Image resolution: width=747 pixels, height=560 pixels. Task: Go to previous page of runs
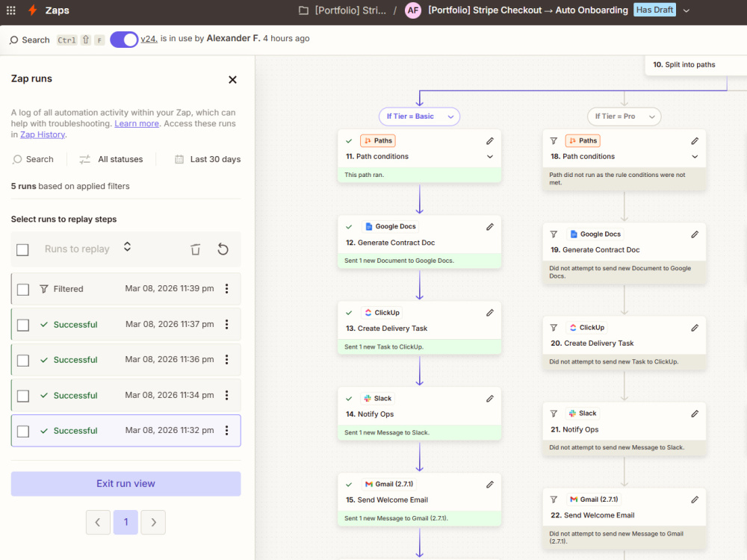tap(98, 523)
